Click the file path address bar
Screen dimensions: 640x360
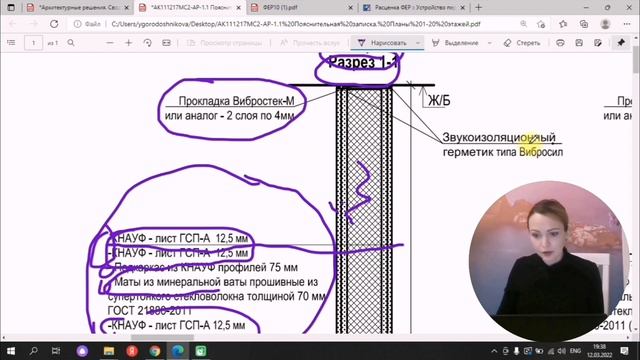click(x=296, y=24)
